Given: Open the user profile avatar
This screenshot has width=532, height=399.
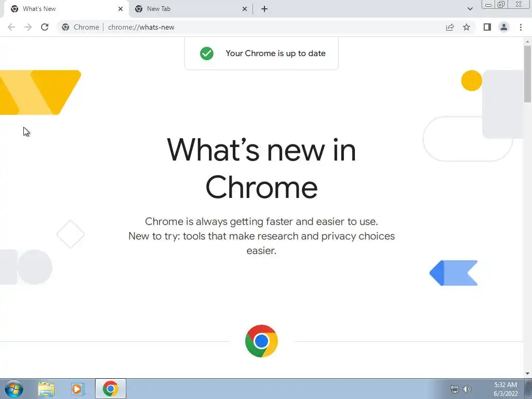Looking at the screenshot, I should coord(504,27).
